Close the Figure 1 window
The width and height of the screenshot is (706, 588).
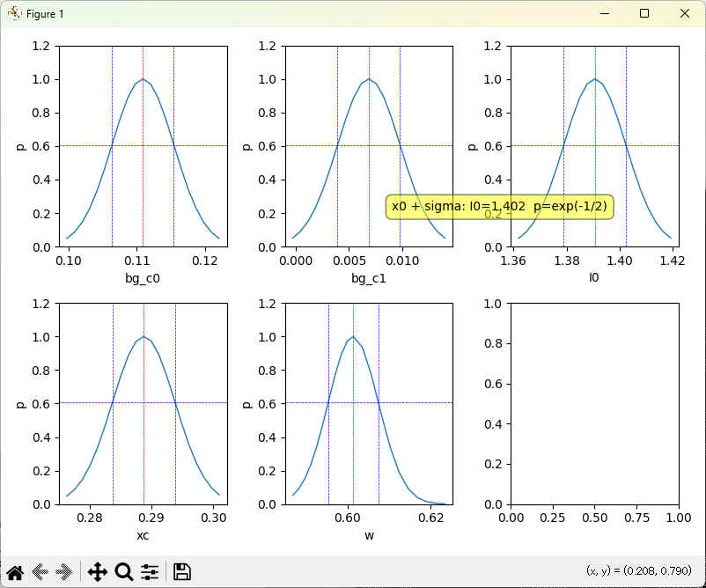684,13
